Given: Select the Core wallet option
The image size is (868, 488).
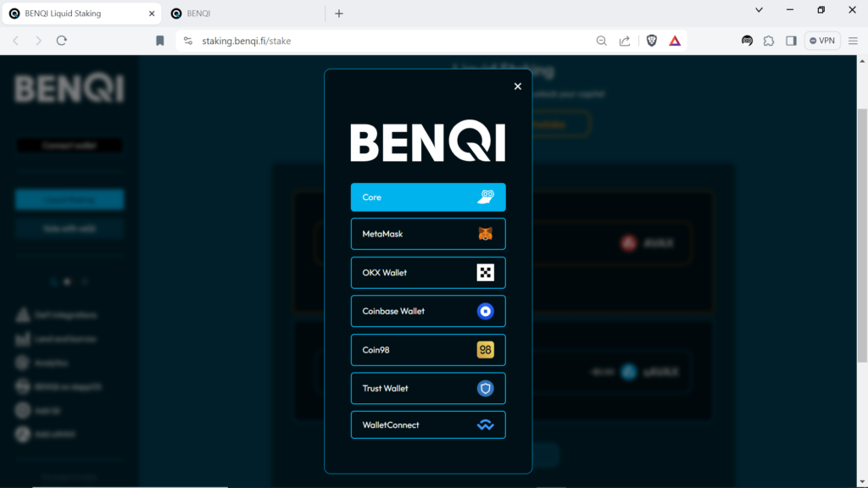Looking at the screenshot, I should 428,197.
